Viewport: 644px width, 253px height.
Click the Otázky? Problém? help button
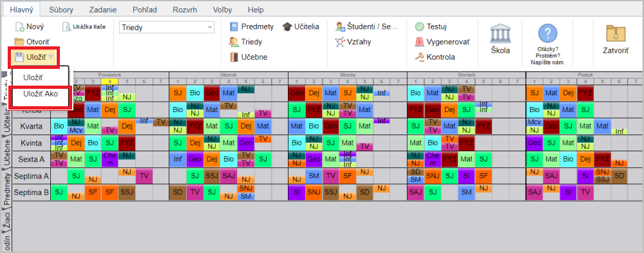[x=551, y=44]
